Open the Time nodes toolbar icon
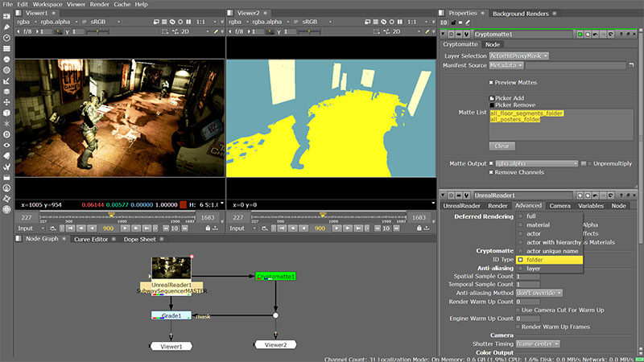 coord(6,38)
